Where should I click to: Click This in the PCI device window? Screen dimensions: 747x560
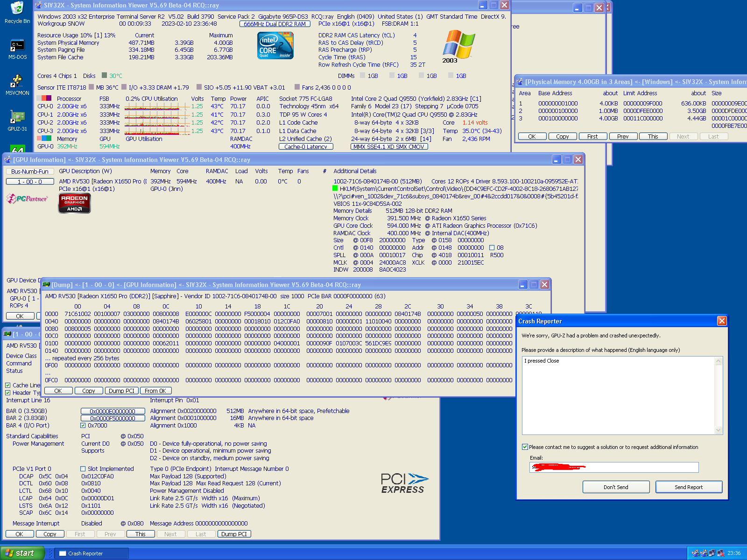click(141, 534)
